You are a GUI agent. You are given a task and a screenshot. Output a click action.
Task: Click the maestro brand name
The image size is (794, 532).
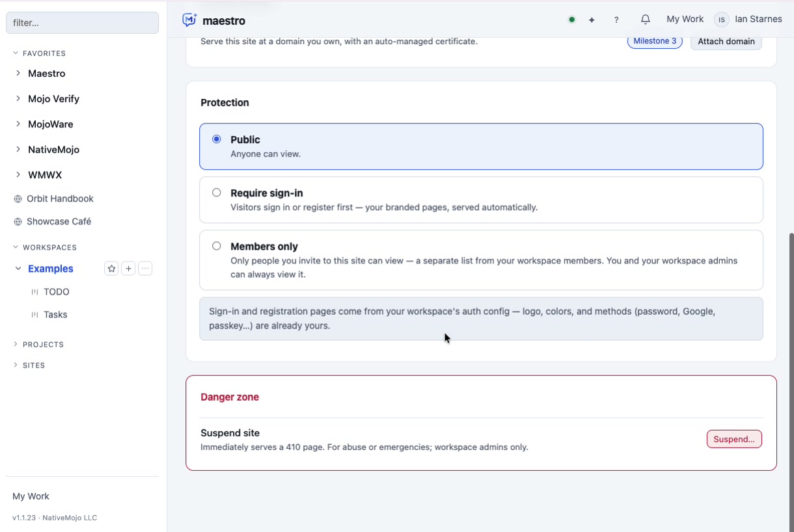coord(224,21)
